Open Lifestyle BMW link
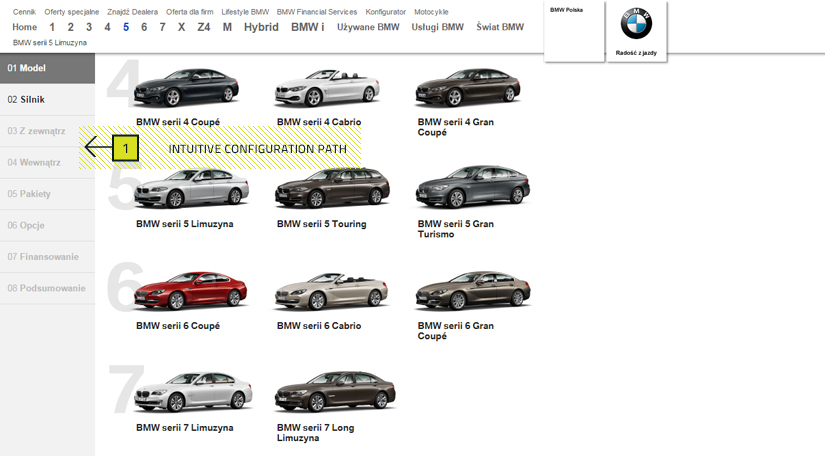The image size is (825, 456). click(245, 12)
